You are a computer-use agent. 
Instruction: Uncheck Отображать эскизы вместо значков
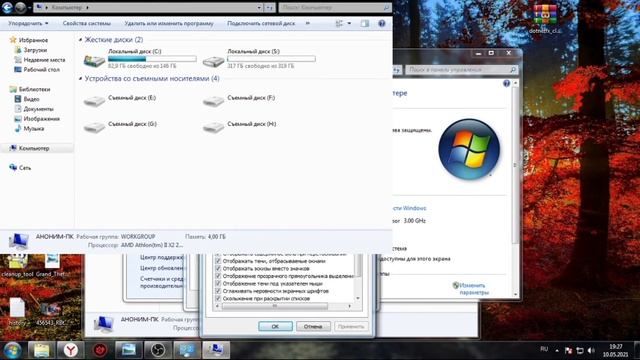(x=218, y=269)
